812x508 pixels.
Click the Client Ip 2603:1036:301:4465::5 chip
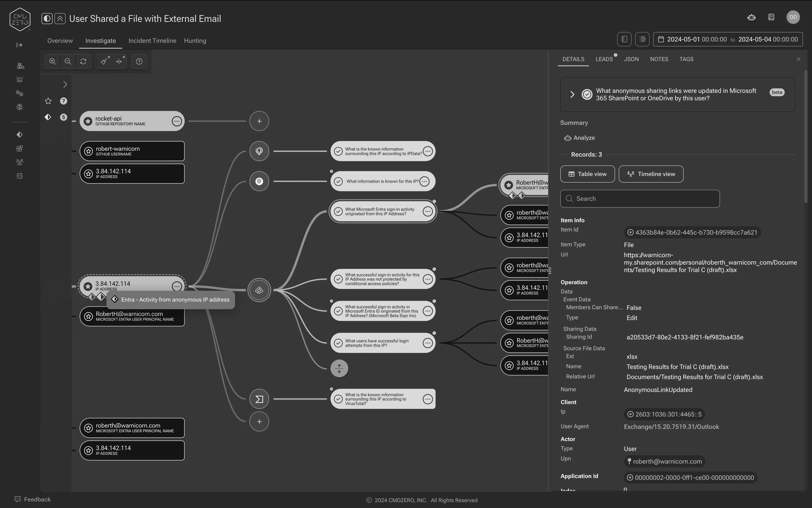(x=664, y=414)
